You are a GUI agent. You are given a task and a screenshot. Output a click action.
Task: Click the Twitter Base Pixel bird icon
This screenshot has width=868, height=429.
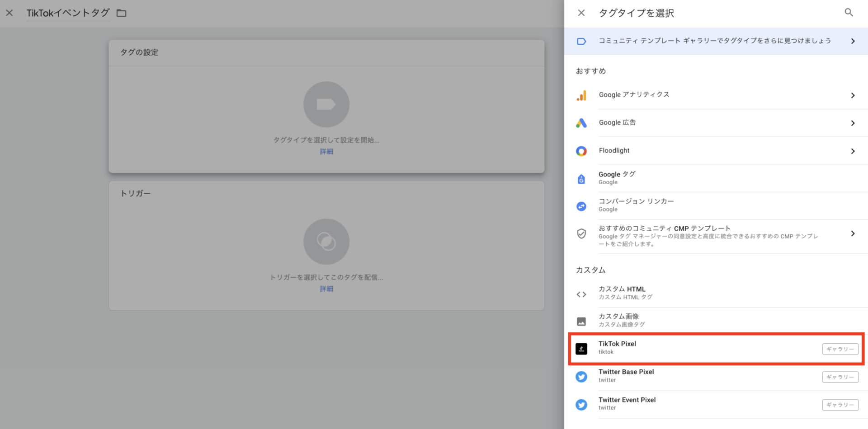pyautogui.click(x=581, y=377)
